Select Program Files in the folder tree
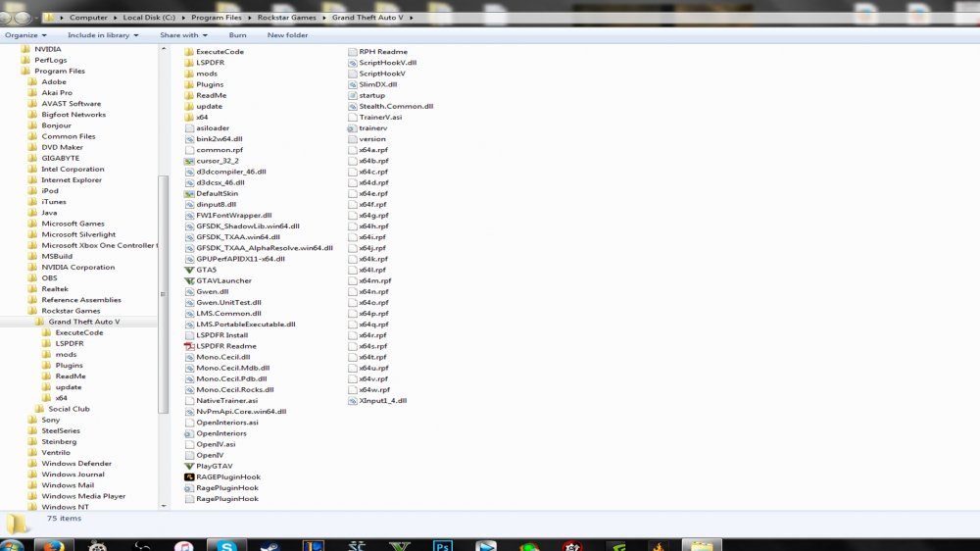Image resolution: width=980 pixels, height=551 pixels. coord(60,71)
